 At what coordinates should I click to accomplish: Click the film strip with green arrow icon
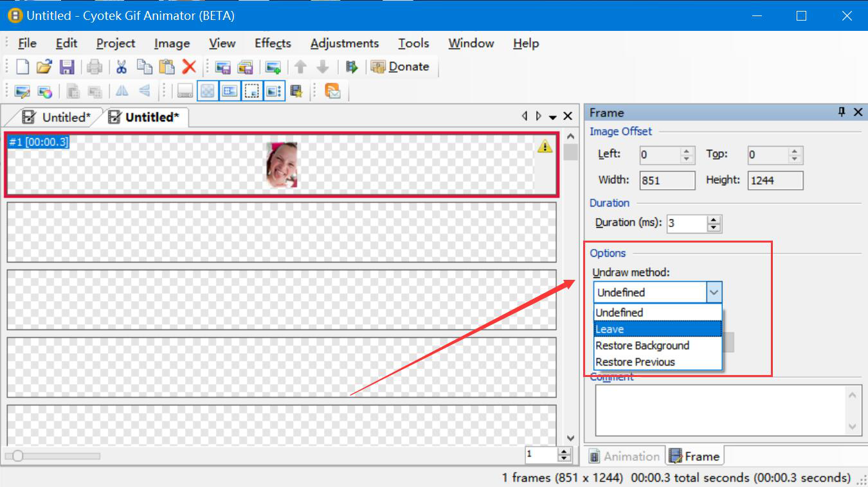pyautogui.click(x=351, y=67)
